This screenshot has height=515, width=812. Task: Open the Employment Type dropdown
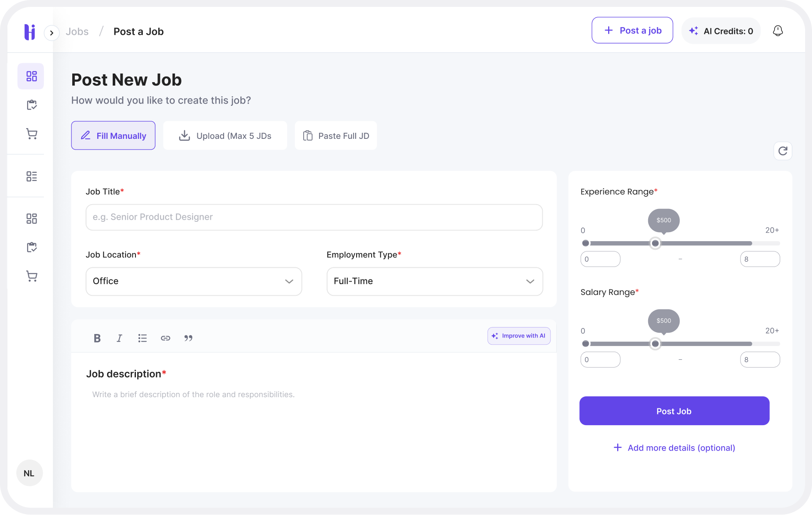coord(434,281)
